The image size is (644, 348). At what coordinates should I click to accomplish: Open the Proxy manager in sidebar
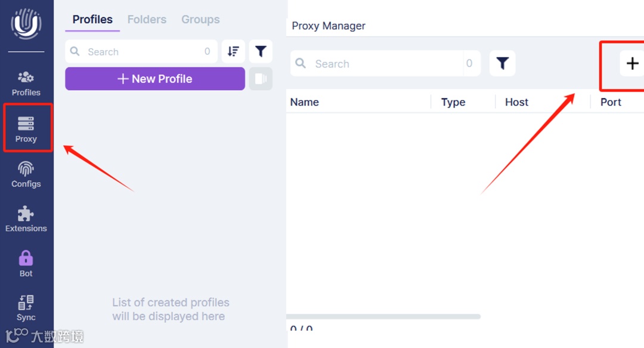[26, 128]
